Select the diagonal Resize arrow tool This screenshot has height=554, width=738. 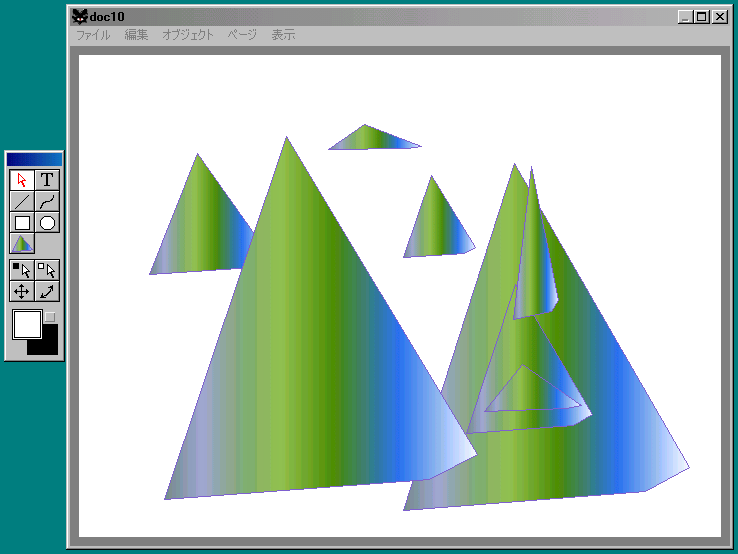click(x=47, y=291)
